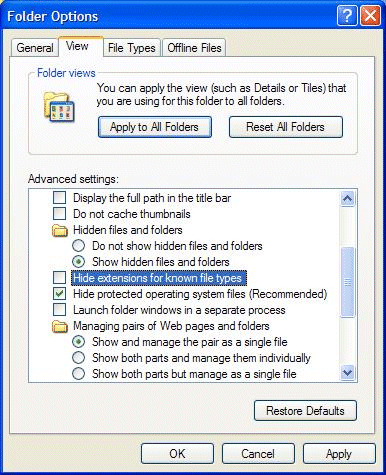Toggle Hide extensions for known file types
This screenshot has width=386, height=475.
click(59, 278)
